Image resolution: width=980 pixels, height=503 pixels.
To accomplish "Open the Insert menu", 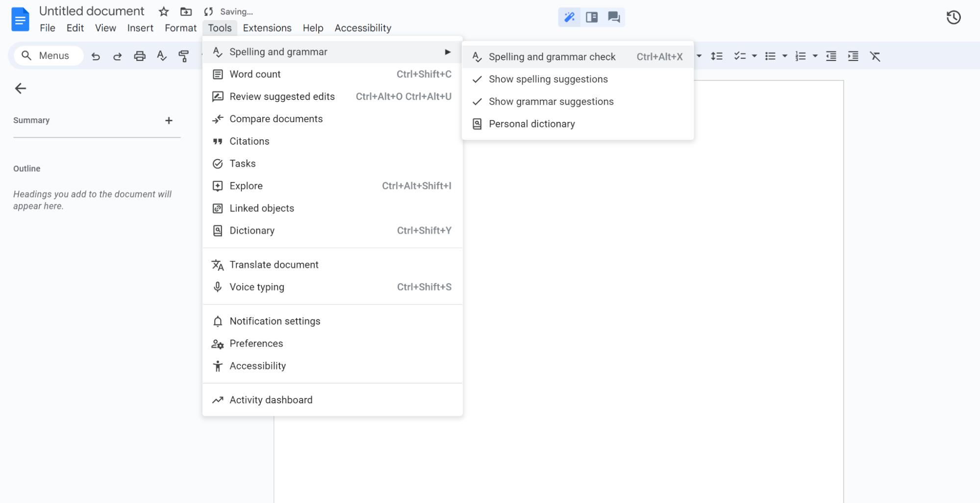I will point(140,28).
